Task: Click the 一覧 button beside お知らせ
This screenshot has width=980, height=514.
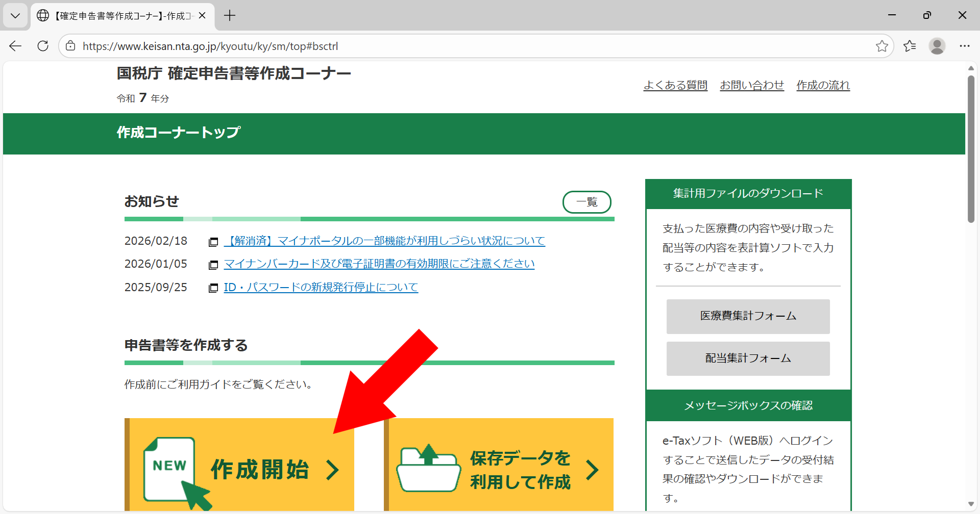Action: (586, 202)
